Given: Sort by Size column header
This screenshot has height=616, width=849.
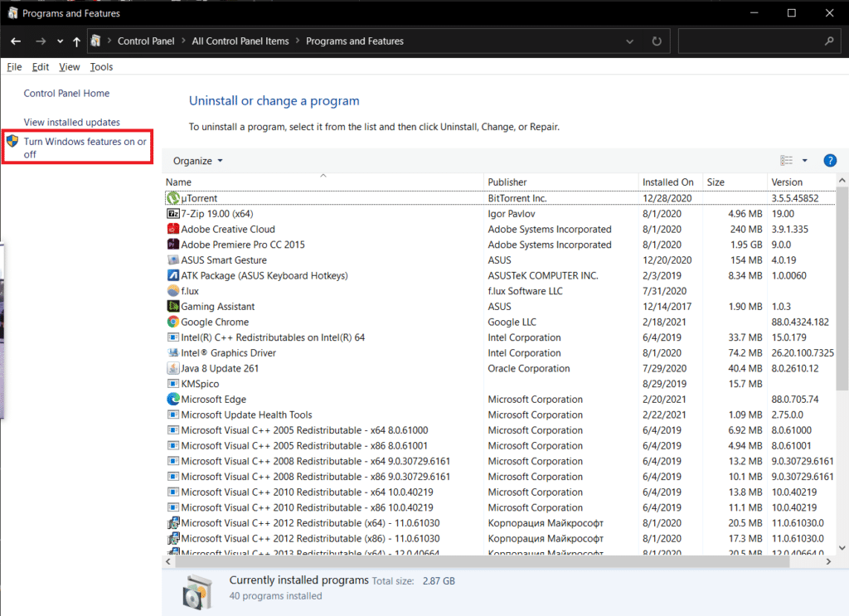Looking at the screenshot, I should (x=735, y=182).
